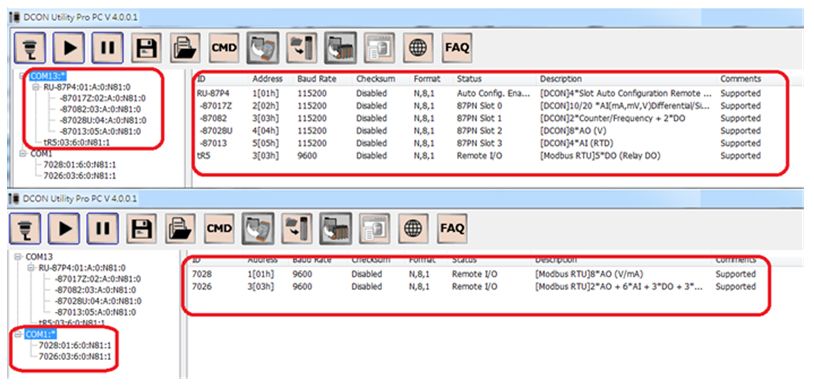This screenshot has height=391, width=814.
Task: Open FAQ in the top window
Action: click(457, 48)
